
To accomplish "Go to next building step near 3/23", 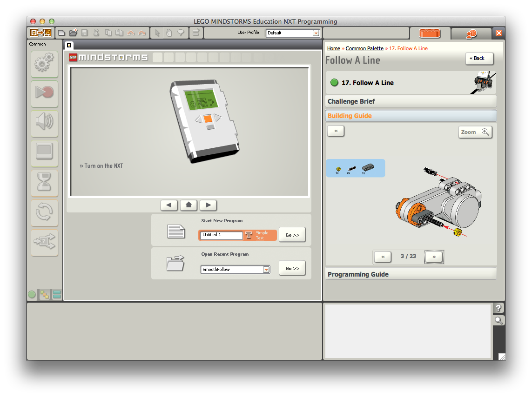I will coord(434,257).
